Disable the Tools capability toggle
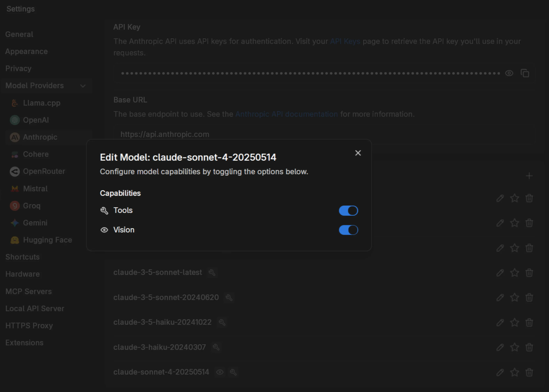Viewport: 549px width, 392px height. pos(348,210)
